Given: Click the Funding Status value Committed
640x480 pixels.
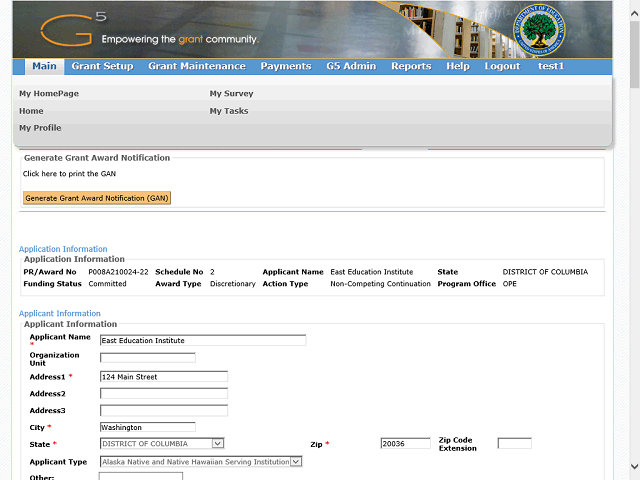Looking at the screenshot, I should pyautogui.click(x=107, y=284).
